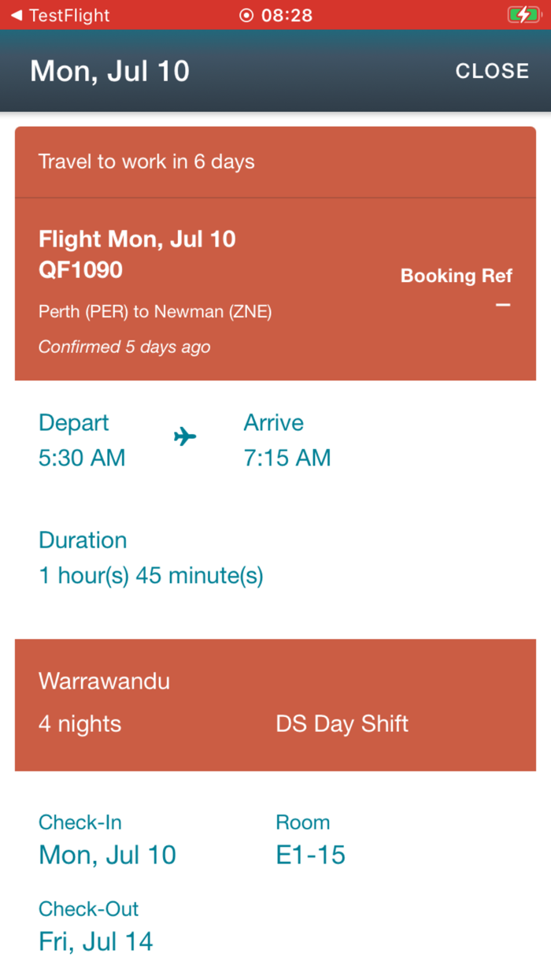Tap the Mon, Jul 10 header title

click(x=109, y=71)
